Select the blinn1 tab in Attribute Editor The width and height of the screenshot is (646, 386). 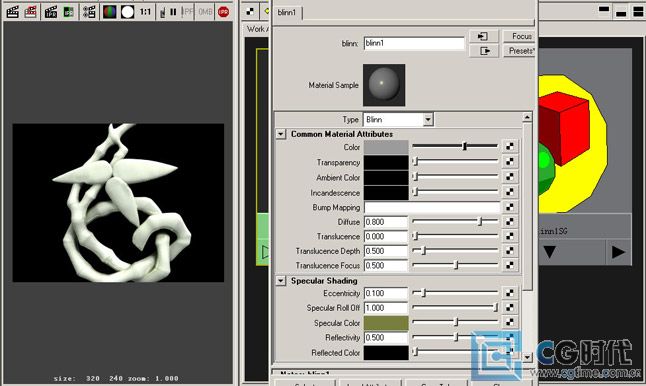[x=287, y=12]
